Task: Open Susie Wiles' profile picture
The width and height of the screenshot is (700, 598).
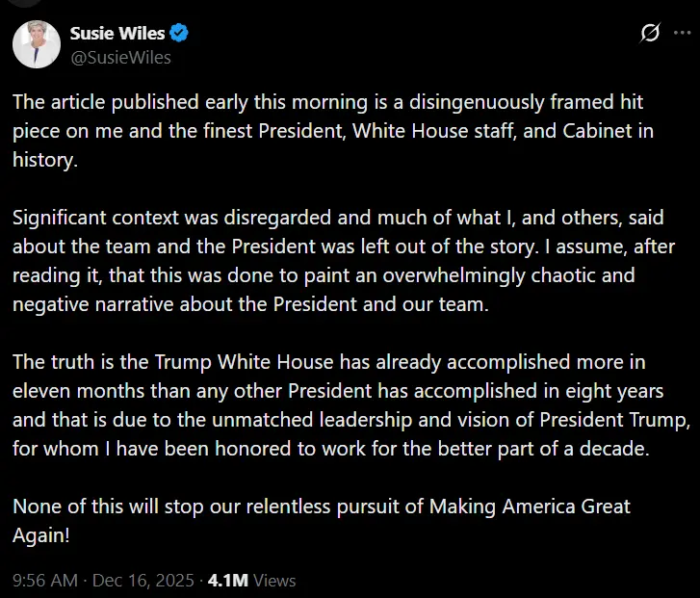Action: tap(35, 43)
